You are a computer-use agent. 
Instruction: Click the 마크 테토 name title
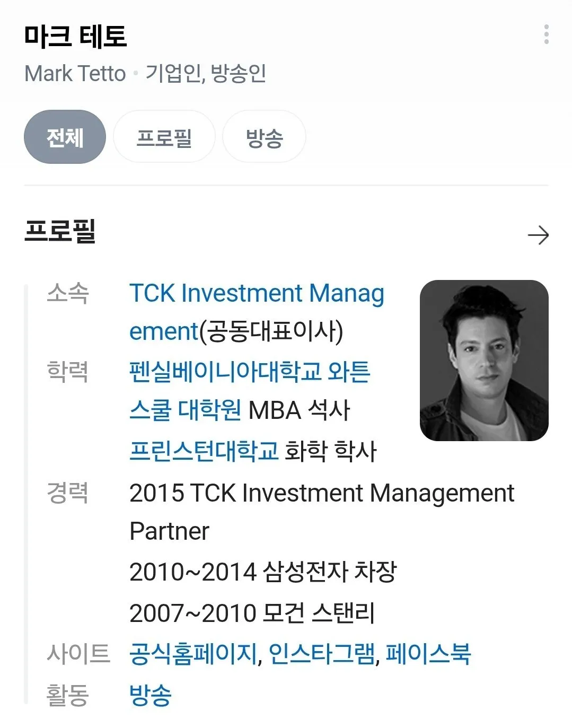(x=76, y=37)
